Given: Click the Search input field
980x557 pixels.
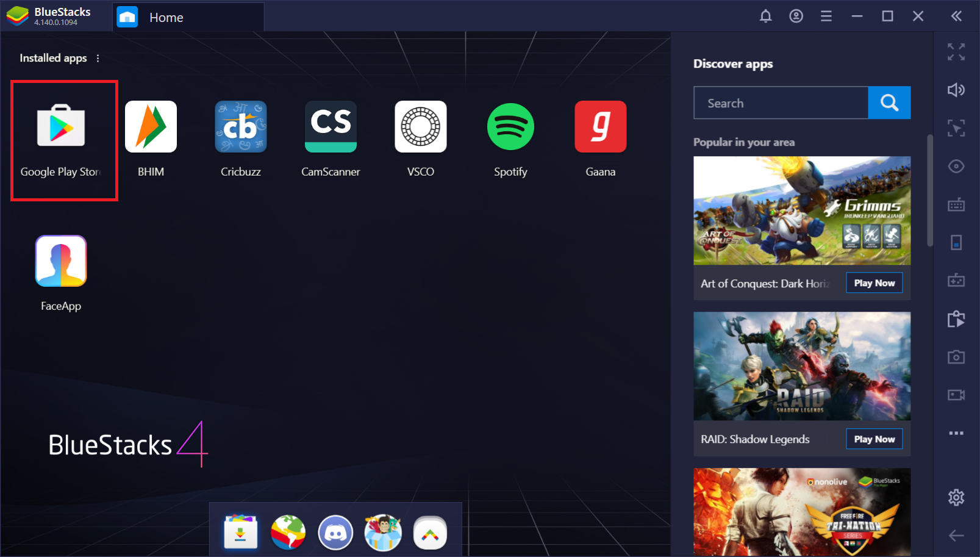Looking at the screenshot, I should click(x=781, y=102).
